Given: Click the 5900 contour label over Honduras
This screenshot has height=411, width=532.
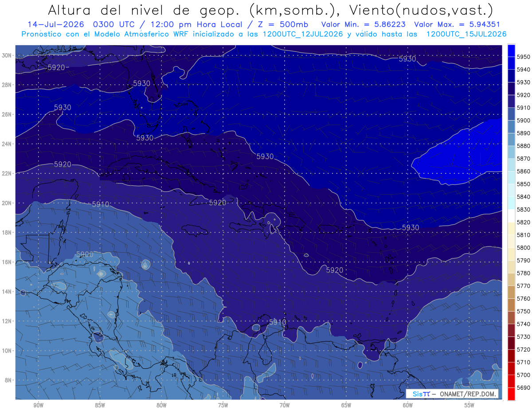Looking at the screenshot, I should tap(85, 254).
